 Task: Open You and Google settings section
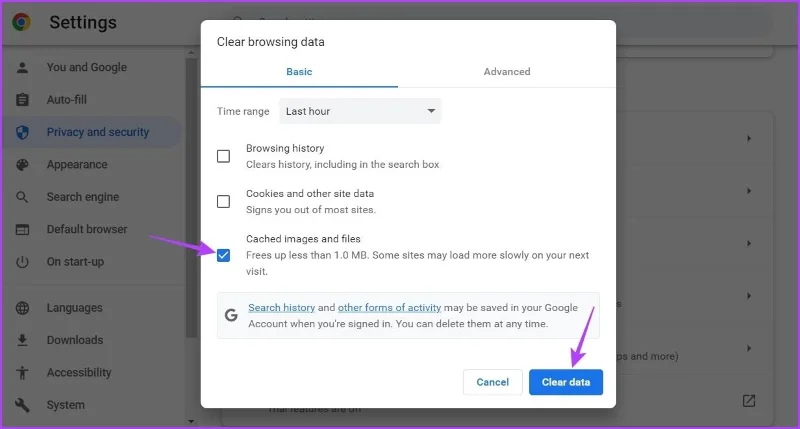(x=87, y=67)
